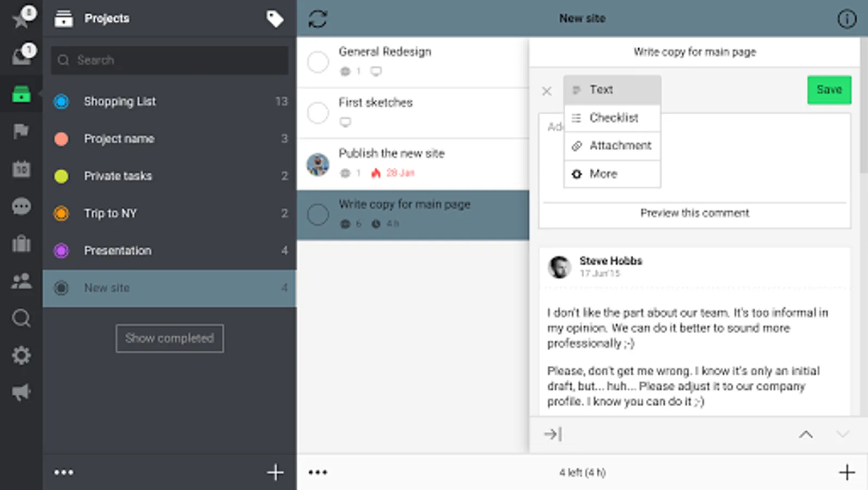Click the detail panel vertical scrollbar
Image resolution: width=868 pixels, height=490 pixels.
864,106
